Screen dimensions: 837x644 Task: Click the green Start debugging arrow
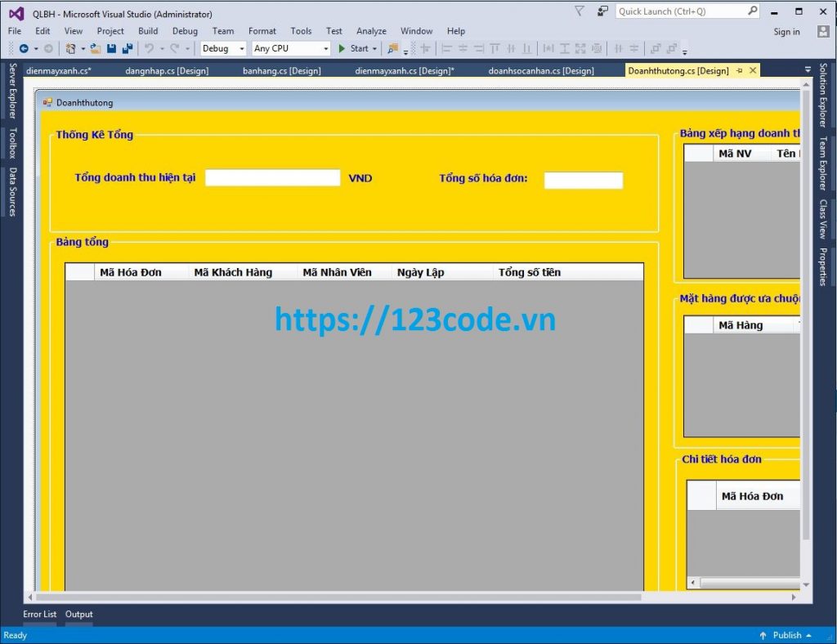pos(342,49)
